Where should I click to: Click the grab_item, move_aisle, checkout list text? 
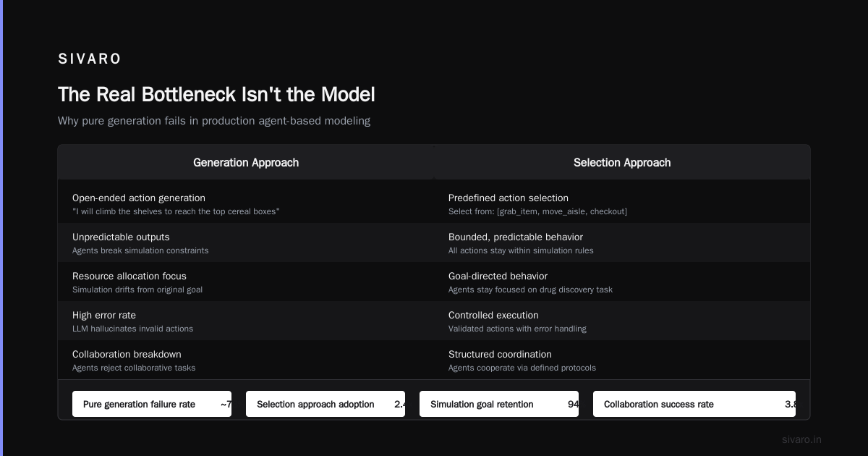click(537, 211)
